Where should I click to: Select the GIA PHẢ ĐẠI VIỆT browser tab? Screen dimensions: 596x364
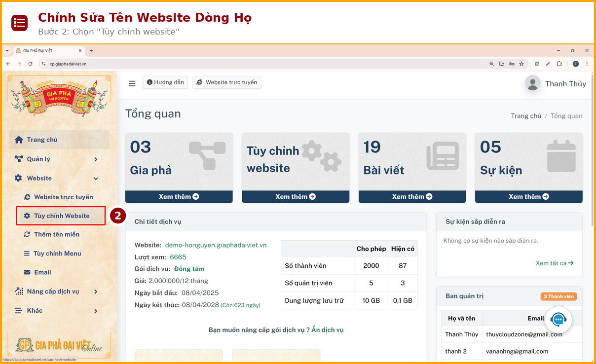coord(48,50)
